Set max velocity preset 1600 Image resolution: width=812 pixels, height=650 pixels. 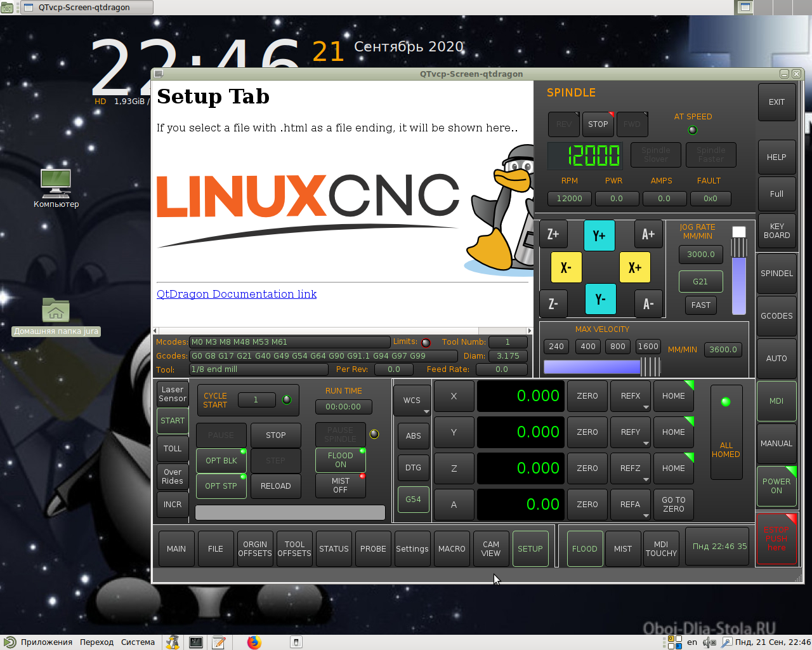tap(648, 347)
